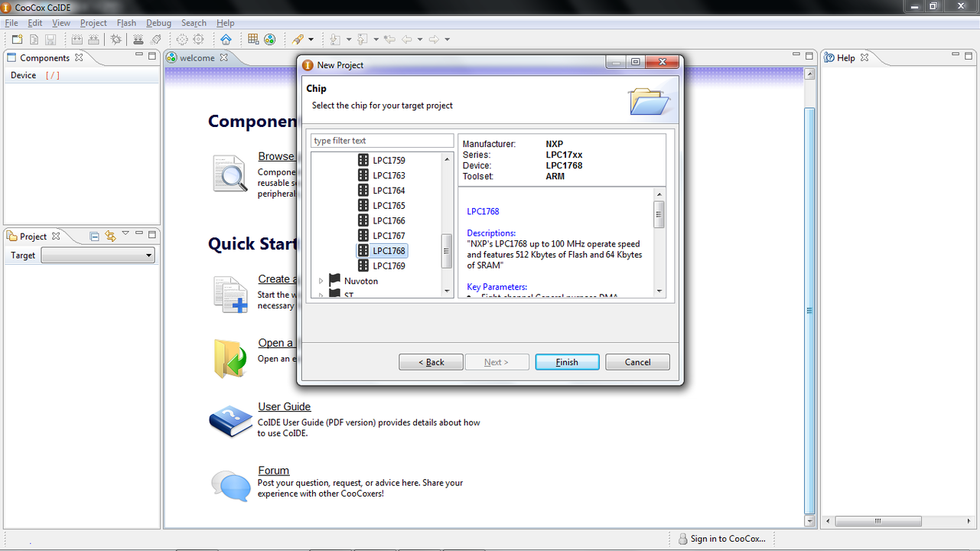Click the New File toolbar icon
980x551 pixels.
click(34, 39)
